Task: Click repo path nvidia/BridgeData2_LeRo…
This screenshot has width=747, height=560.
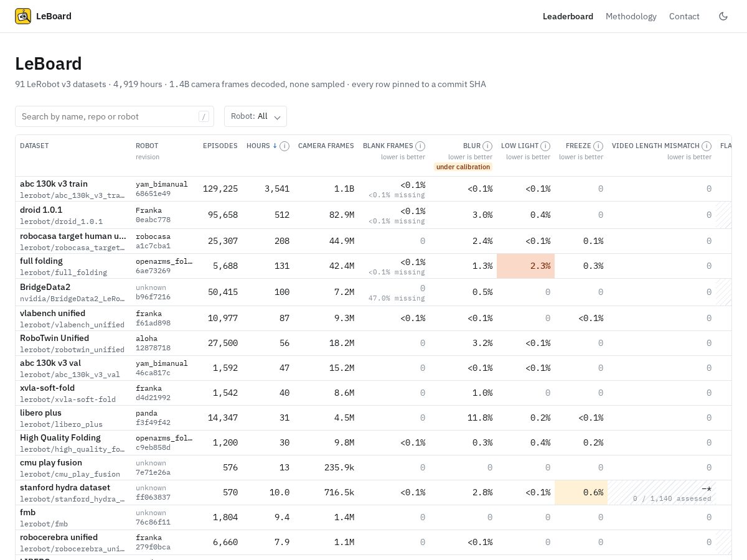Action: (x=72, y=298)
